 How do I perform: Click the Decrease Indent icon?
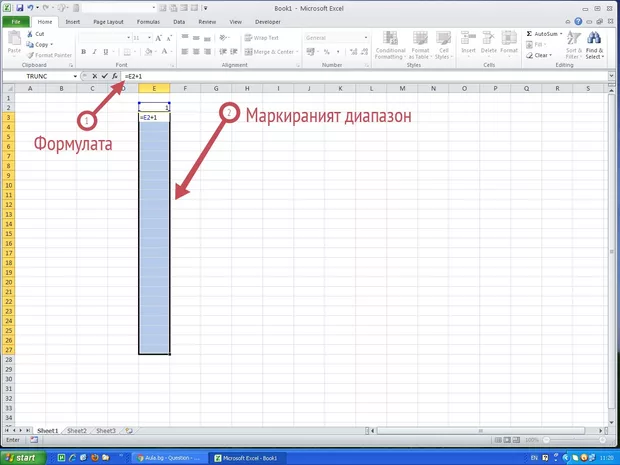[x=223, y=52]
